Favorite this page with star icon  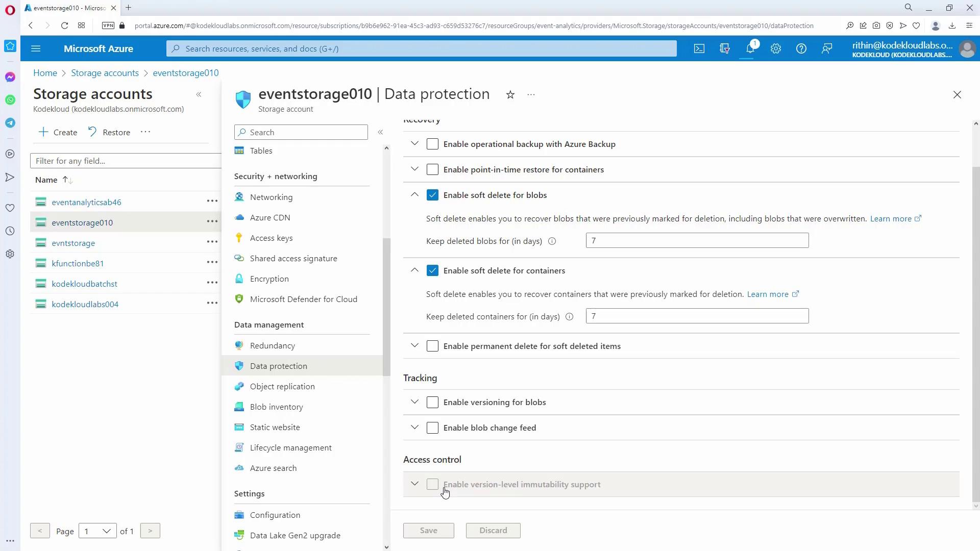[510, 94]
